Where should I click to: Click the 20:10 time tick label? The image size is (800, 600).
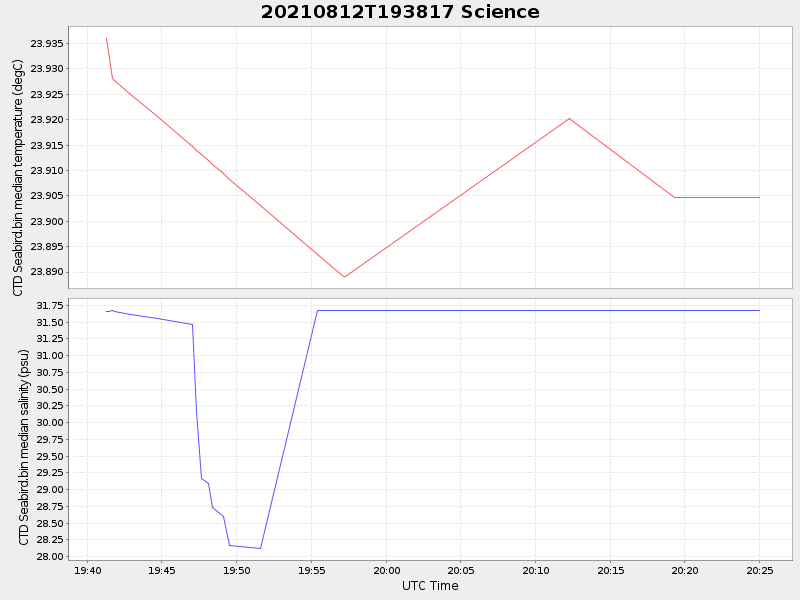(x=536, y=570)
